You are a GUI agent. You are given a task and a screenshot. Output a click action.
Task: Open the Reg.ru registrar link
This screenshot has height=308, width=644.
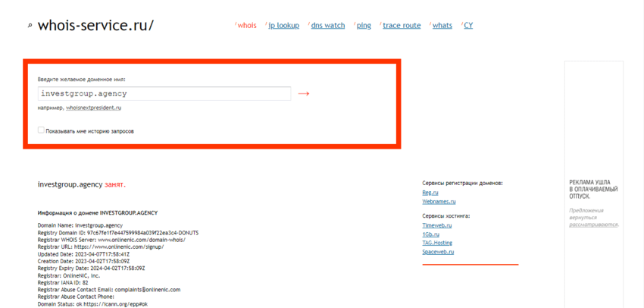[430, 193]
